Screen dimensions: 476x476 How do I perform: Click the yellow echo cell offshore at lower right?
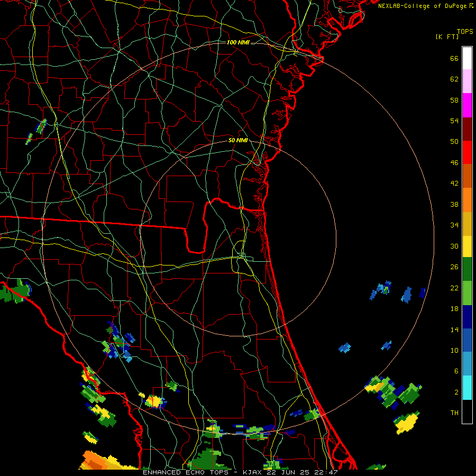(x=407, y=423)
